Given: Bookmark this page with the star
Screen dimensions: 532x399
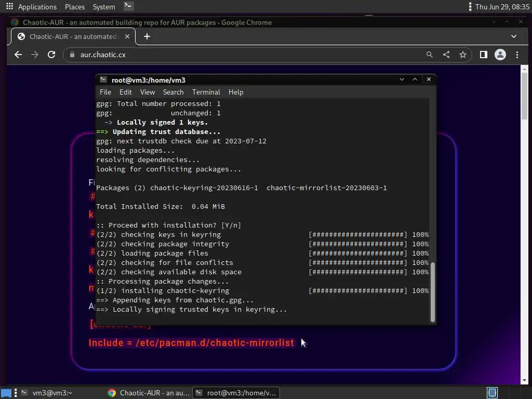Looking at the screenshot, I should (463, 55).
